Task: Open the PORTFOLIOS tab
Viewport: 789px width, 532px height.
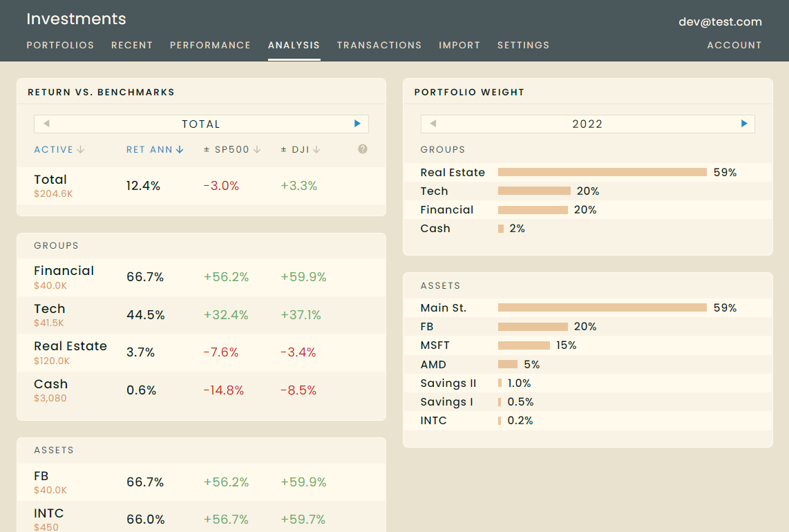Action: click(60, 46)
